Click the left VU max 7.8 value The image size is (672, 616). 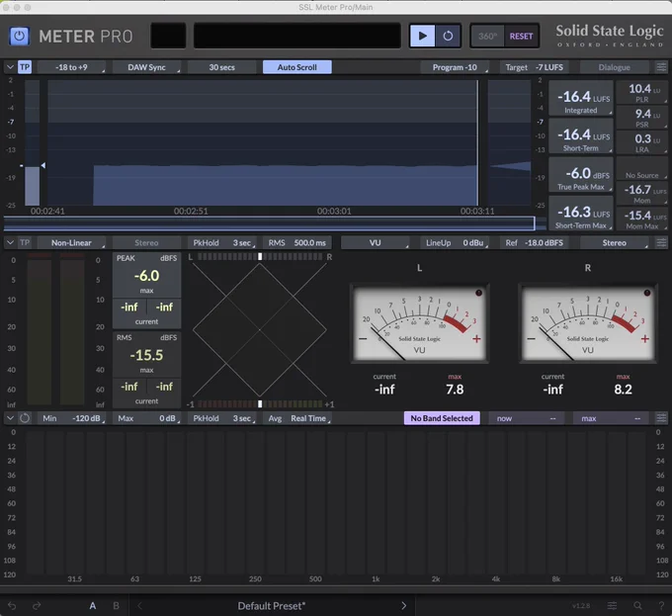455,390
